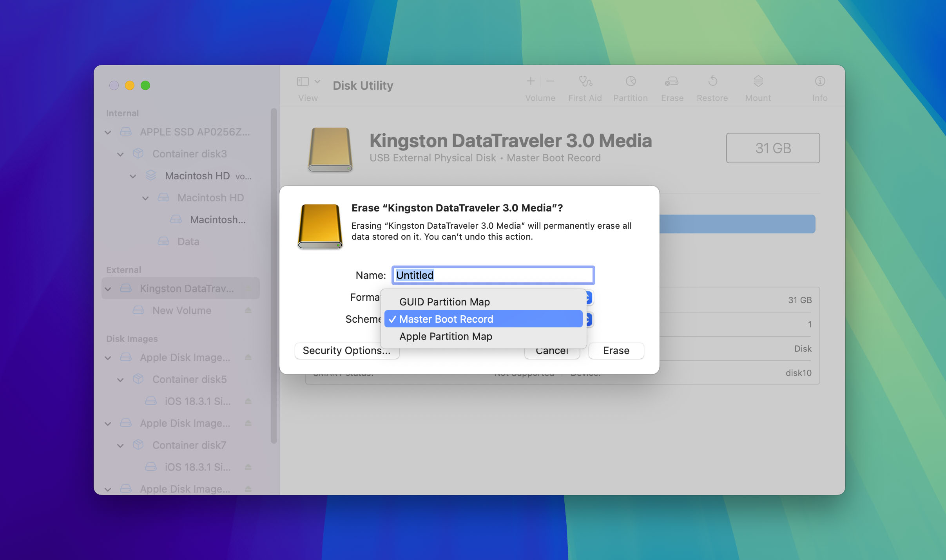Open the sidebar View toolbar icon

tap(303, 81)
